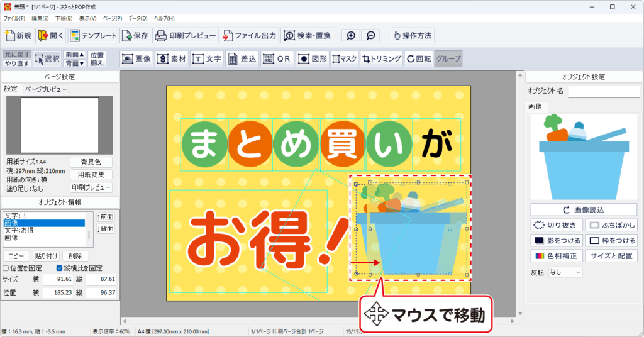Click the 背景色 button

point(91,162)
